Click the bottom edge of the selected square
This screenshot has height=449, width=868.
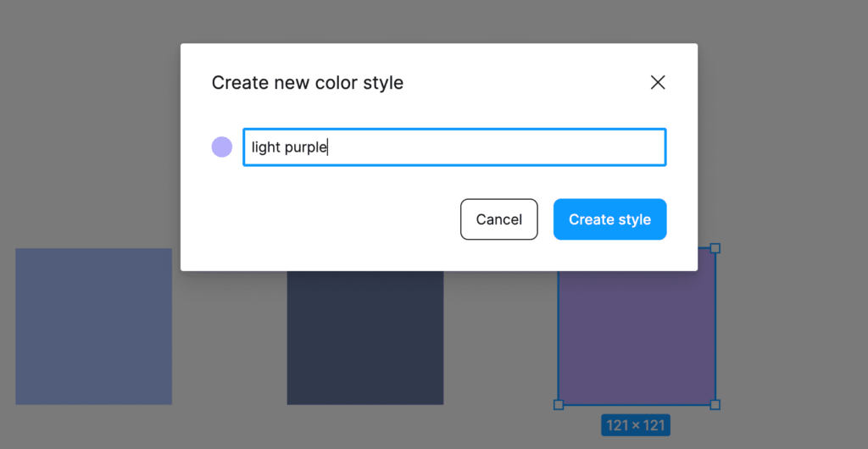[636, 404]
